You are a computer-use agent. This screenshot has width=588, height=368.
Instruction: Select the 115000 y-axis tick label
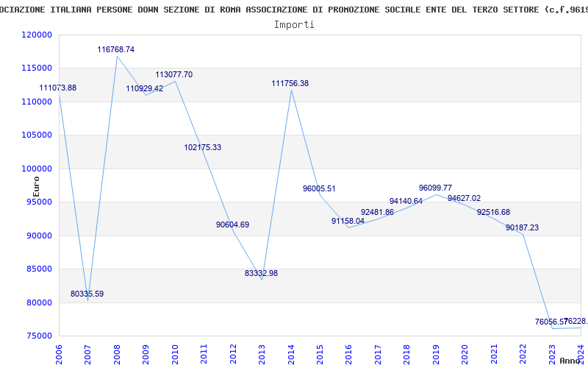(37, 68)
